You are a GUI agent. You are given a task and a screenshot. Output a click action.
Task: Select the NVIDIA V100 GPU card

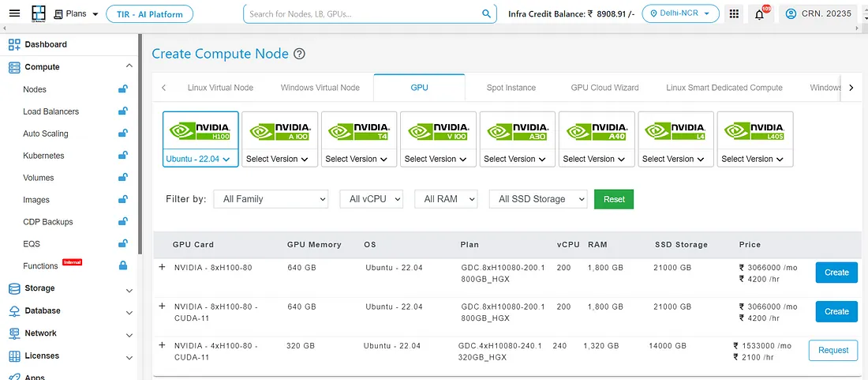[438, 131]
